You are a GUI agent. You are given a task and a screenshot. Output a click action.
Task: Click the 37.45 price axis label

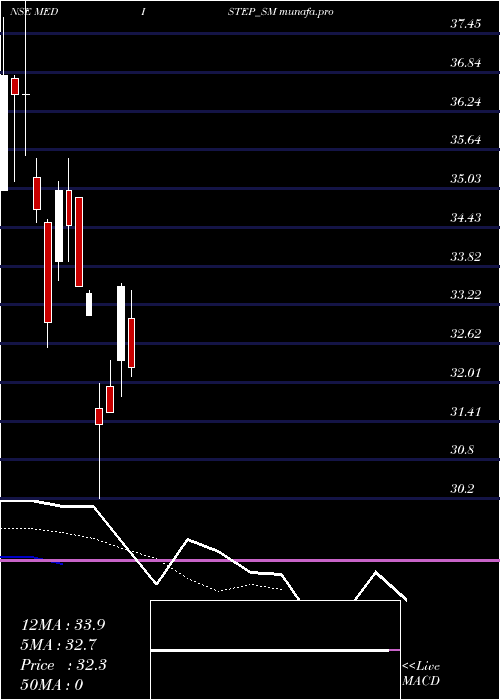click(x=465, y=24)
